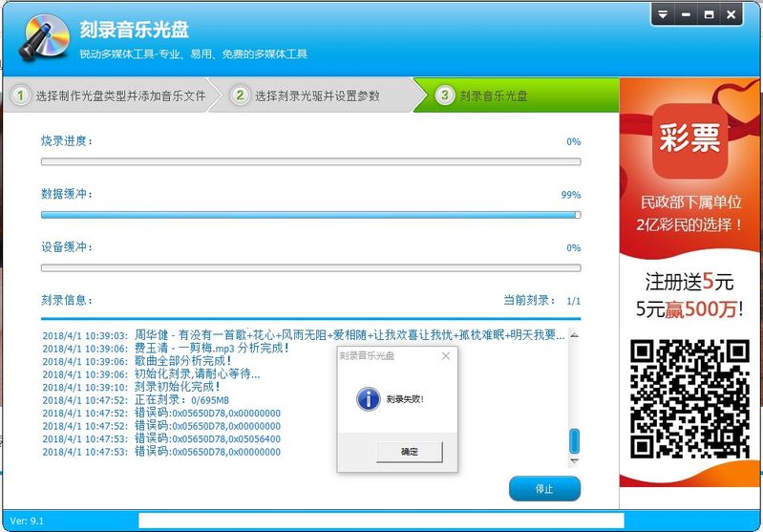The width and height of the screenshot is (763, 532).
Task: Click the blue log scrollbar thumb
Action: pyautogui.click(x=574, y=441)
